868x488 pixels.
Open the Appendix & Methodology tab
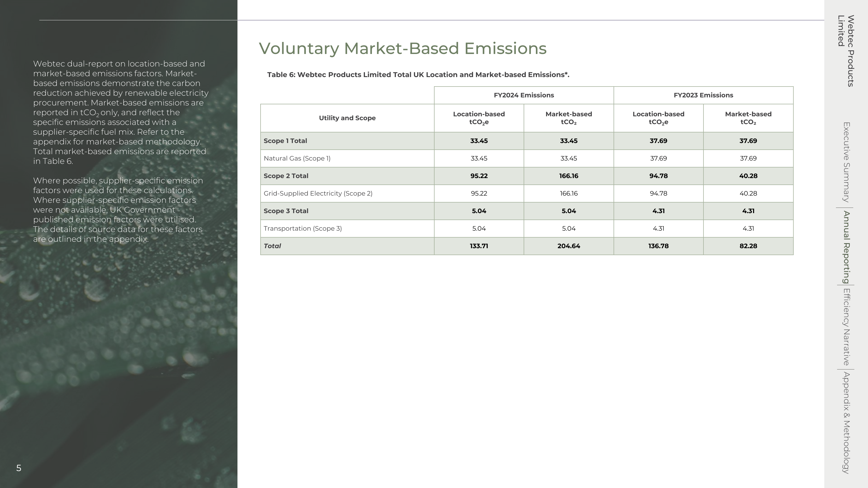pyautogui.click(x=846, y=422)
